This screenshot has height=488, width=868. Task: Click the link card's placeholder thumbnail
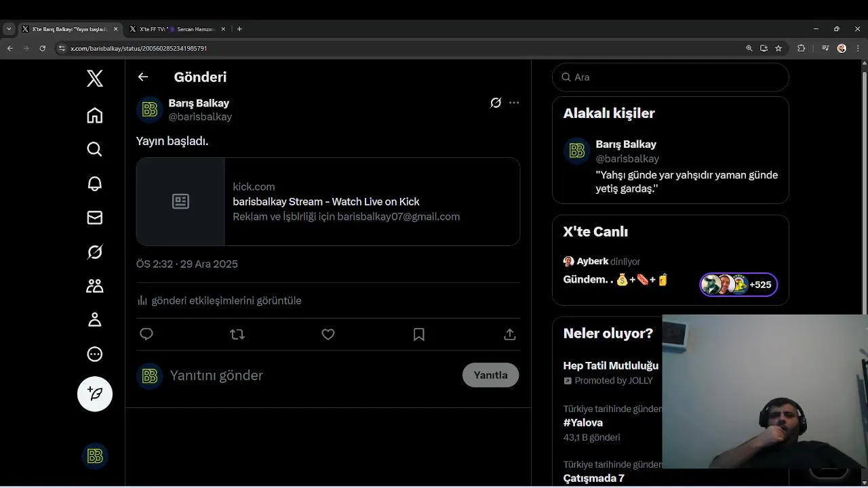180,202
